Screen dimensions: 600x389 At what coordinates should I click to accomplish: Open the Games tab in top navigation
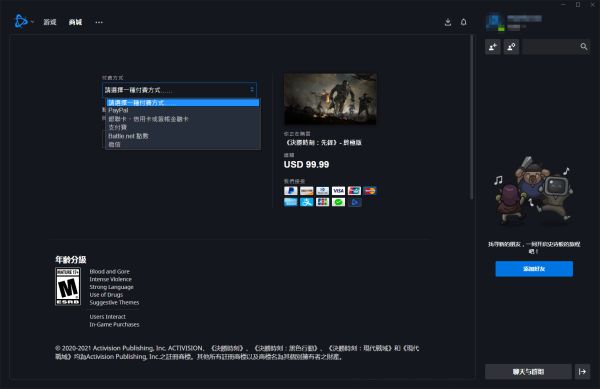click(x=50, y=22)
